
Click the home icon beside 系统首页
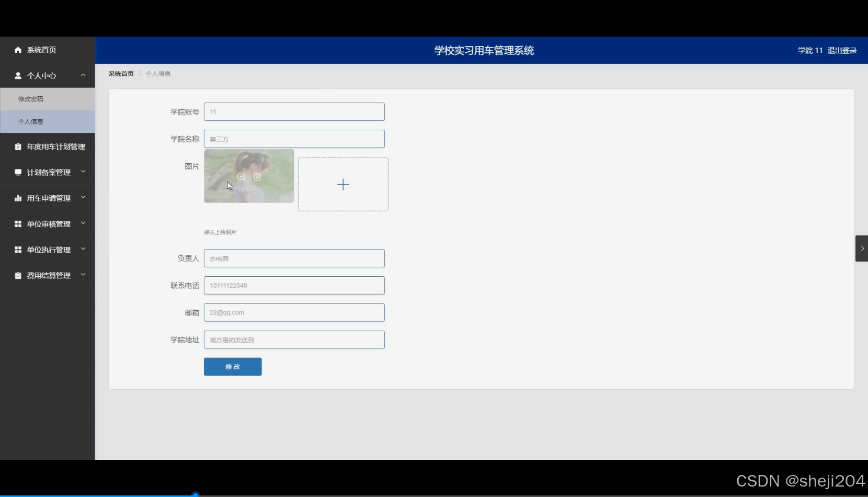click(17, 50)
